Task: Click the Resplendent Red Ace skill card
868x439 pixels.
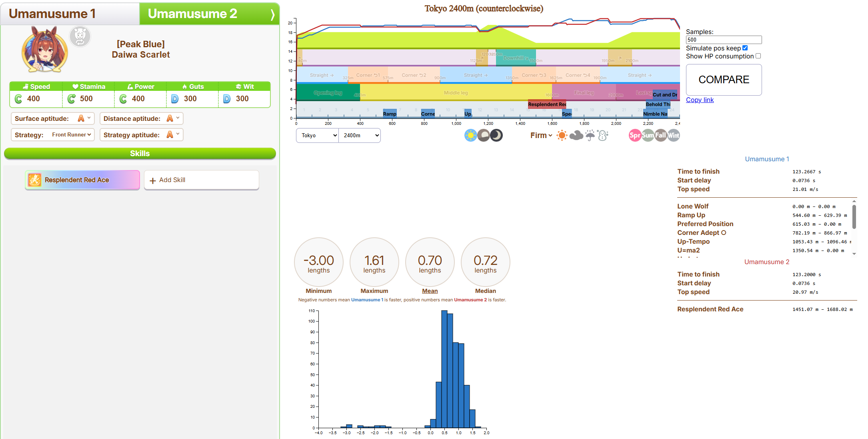Action: pos(82,180)
